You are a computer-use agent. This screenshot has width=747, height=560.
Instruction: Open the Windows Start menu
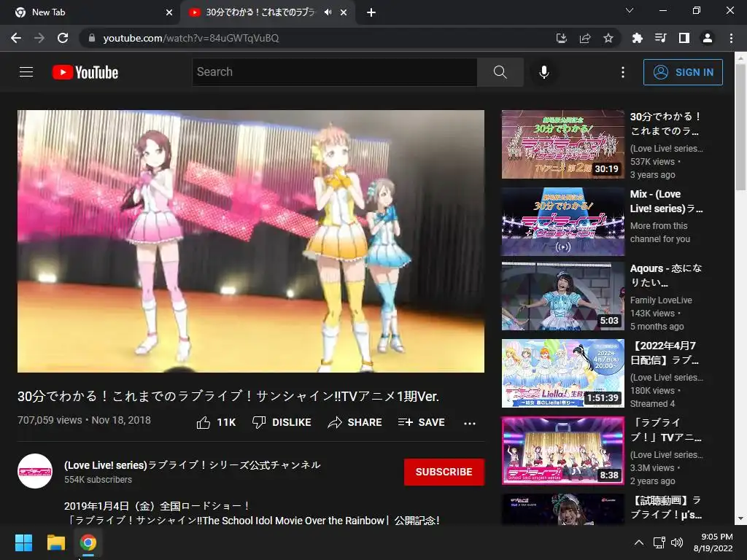pyautogui.click(x=23, y=542)
